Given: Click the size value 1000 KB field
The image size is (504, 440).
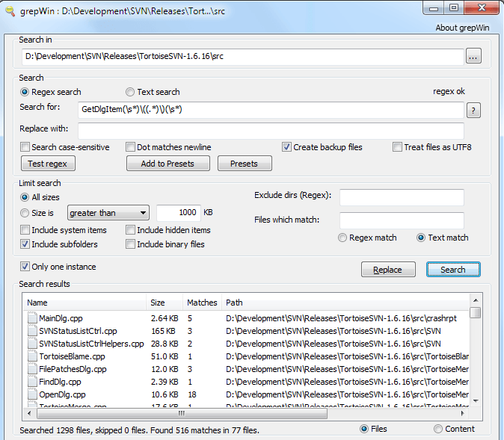Looking at the screenshot, I should pyautogui.click(x=179, y=213).
